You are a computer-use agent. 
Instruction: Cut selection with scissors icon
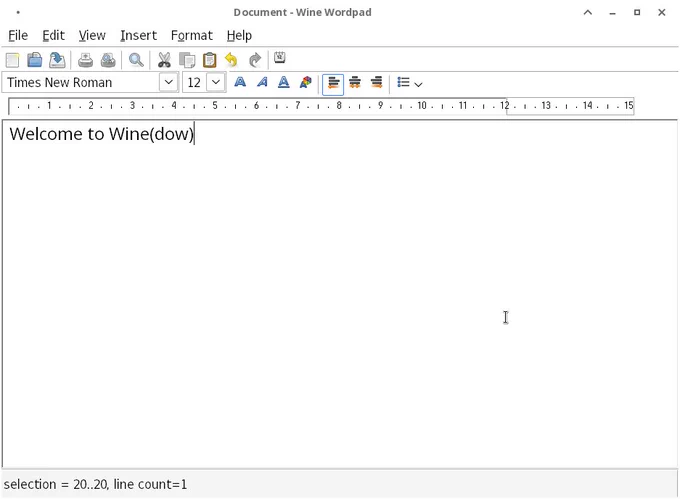[x=164, y=60]
